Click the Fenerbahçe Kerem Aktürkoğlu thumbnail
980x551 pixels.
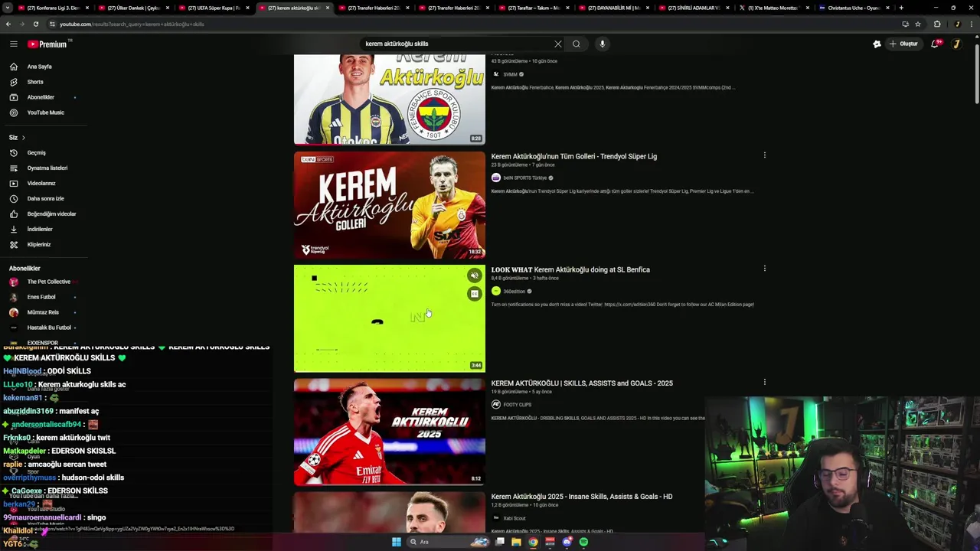click(x=390, y=99)
